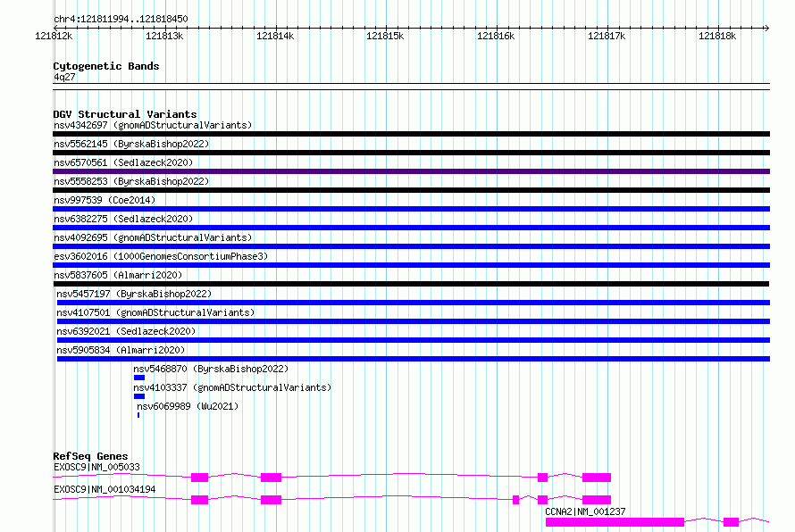Screen dimensions: 795x532
Task: Click the second exon of EXOSC9 NM_001034194
Action: coord(272,500)
